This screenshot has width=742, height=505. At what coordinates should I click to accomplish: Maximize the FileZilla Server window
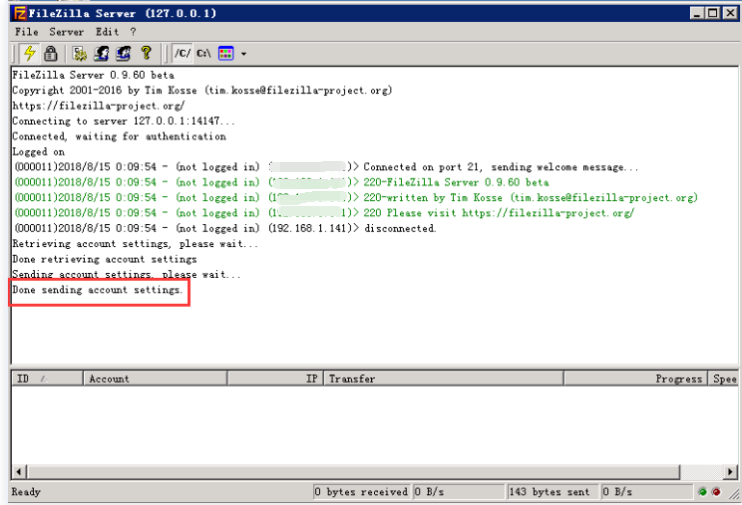pos(713,13)
